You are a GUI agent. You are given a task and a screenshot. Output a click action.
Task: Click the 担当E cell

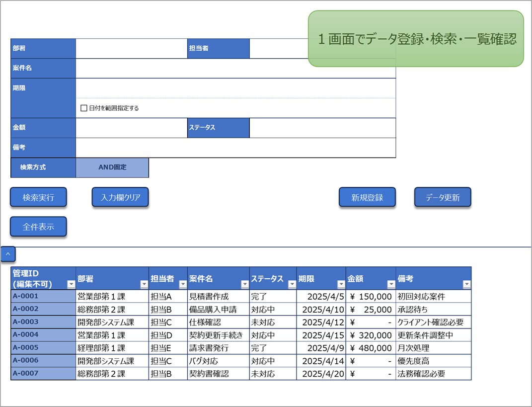(168, 348)
